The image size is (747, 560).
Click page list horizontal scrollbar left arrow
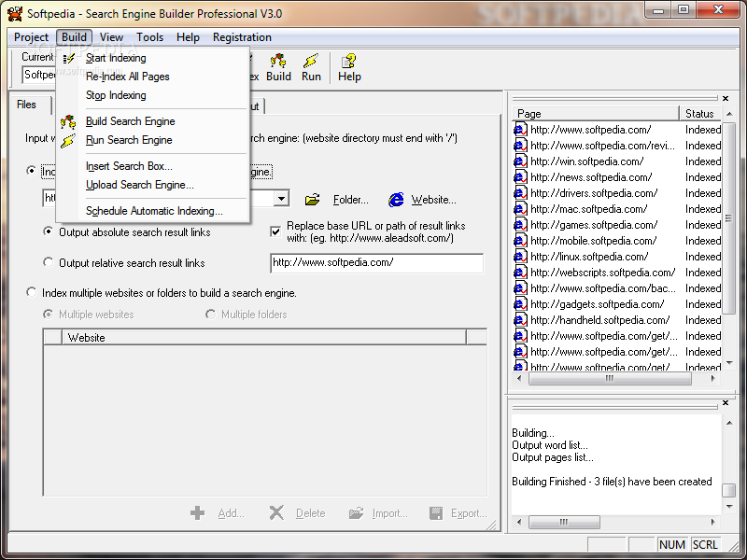point(519,379)
